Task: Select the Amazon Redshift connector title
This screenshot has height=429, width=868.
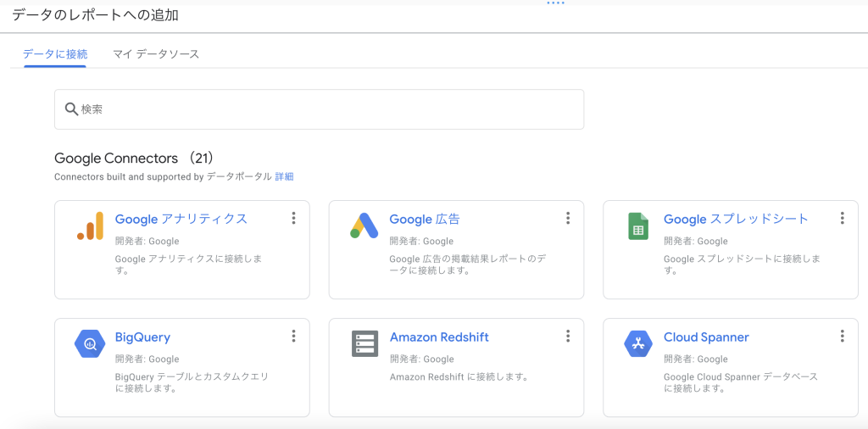Action: (439, 337)
